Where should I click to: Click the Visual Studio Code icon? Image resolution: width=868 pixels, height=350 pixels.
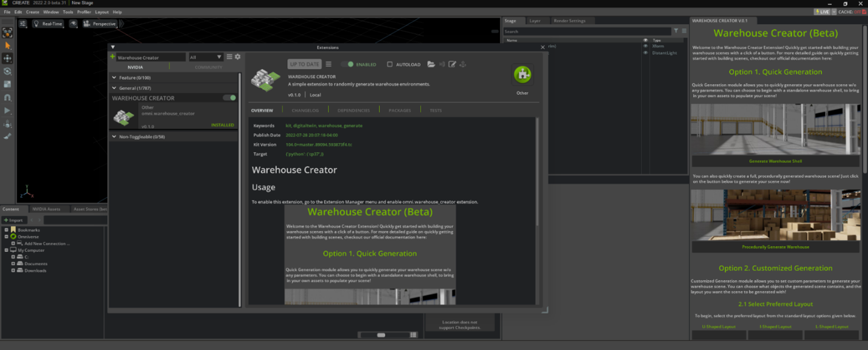(x=442, y=64)
